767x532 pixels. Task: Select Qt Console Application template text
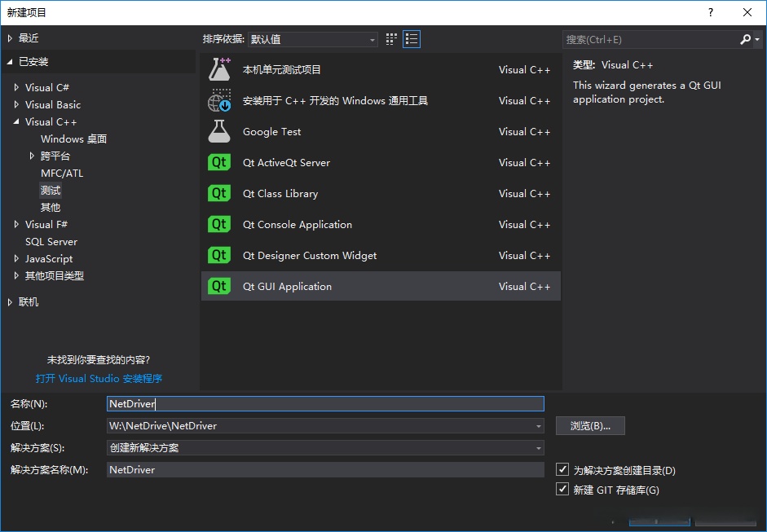(x=298, y=224)
